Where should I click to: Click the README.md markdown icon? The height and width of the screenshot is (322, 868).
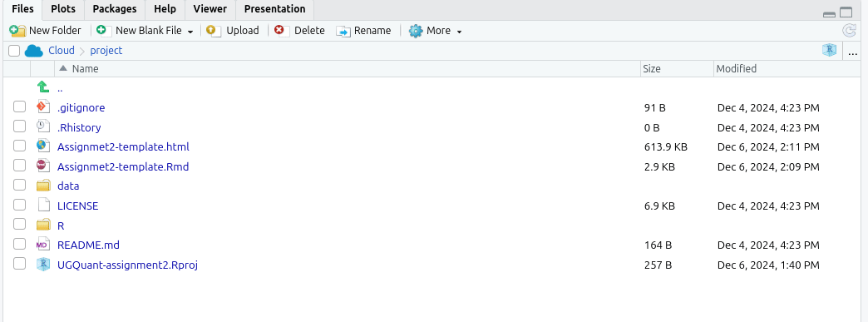coord(42,245)
